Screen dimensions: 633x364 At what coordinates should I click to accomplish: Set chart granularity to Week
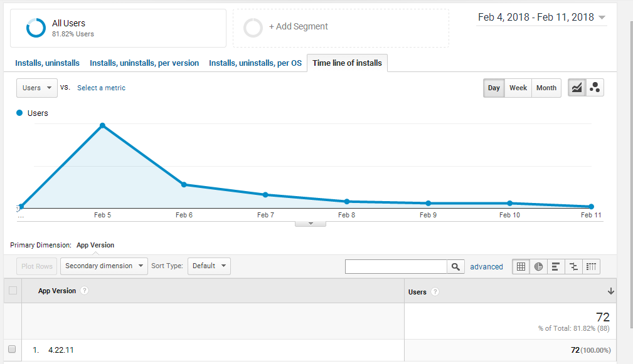[x=518, y=88]
